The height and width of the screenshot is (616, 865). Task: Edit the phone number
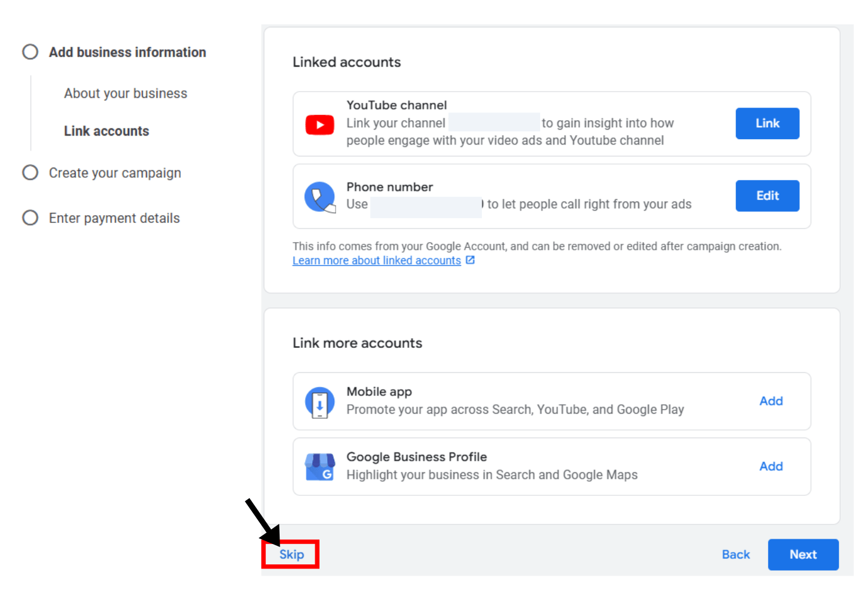point(767,196)
